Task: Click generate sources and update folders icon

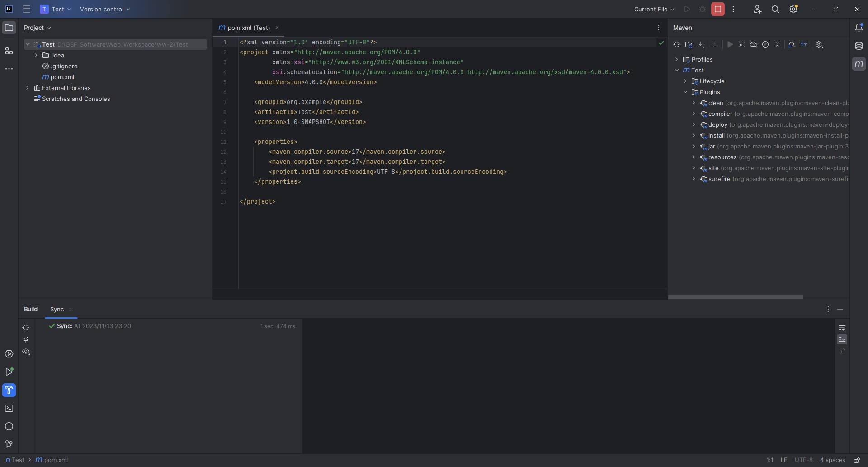Action: [x=689, y=44]
